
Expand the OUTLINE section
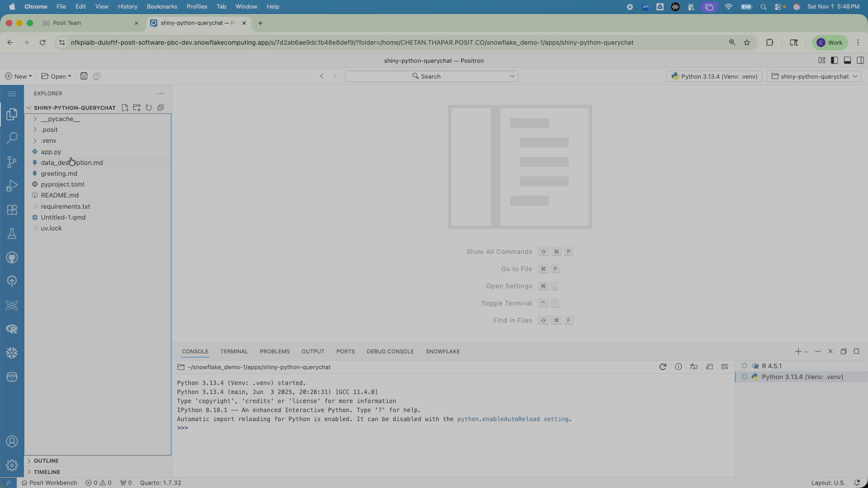[46, 461]
